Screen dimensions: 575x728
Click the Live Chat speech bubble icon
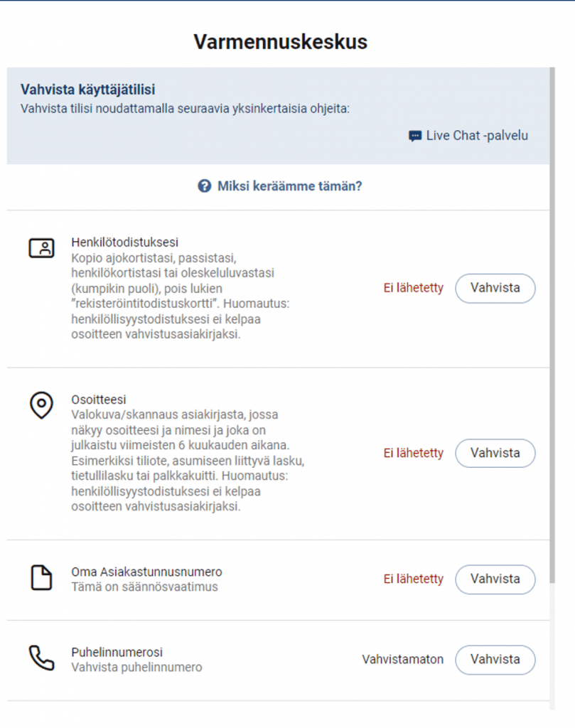tap(415, 136)
